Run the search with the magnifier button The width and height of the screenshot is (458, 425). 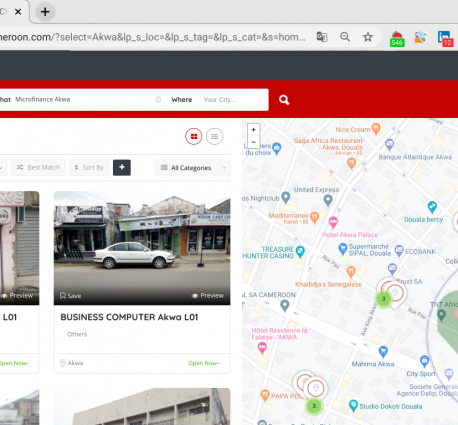284,100
